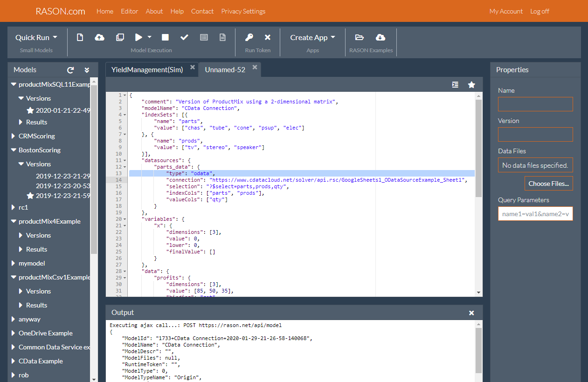This screenshot has height=382, width=588.
Task: Click the stop execution square icon
Action: coord(165,37)
